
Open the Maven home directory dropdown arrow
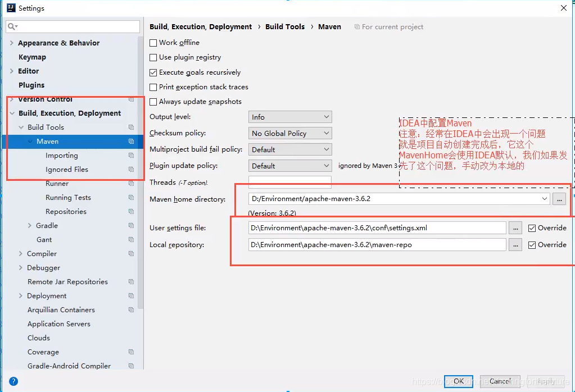pos(544,199)
